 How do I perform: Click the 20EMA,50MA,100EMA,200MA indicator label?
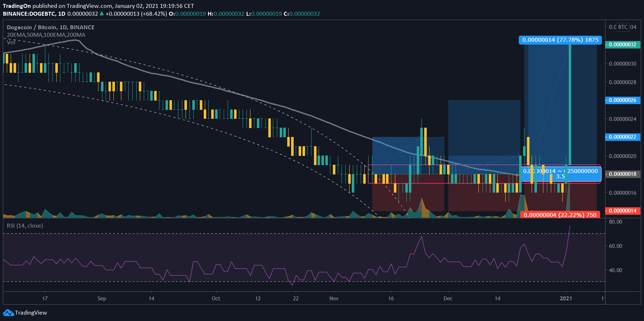46,35
